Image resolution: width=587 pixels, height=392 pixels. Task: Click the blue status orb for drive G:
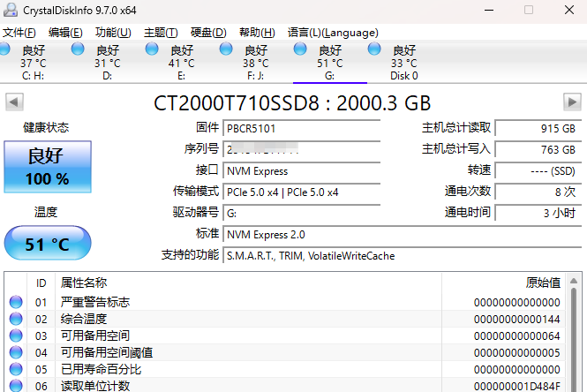pos(300,49)
